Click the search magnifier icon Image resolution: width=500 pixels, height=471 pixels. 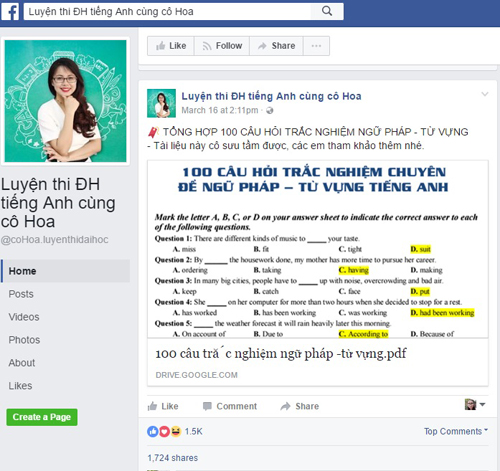click(x=327, y=11)
